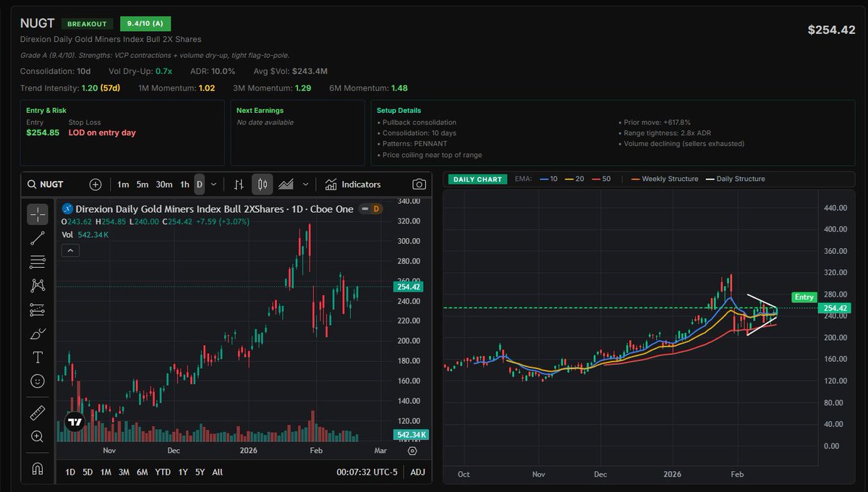This screenshot has height=492, width=868.
Task: Click the LOD on entry day stop loss
Action: pos(102,132)
